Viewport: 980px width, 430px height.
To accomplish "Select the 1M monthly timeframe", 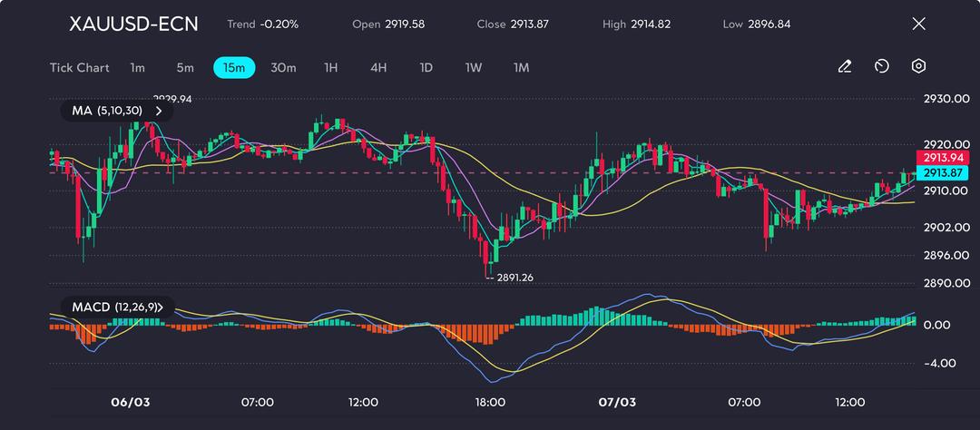I will coord(521,68).
